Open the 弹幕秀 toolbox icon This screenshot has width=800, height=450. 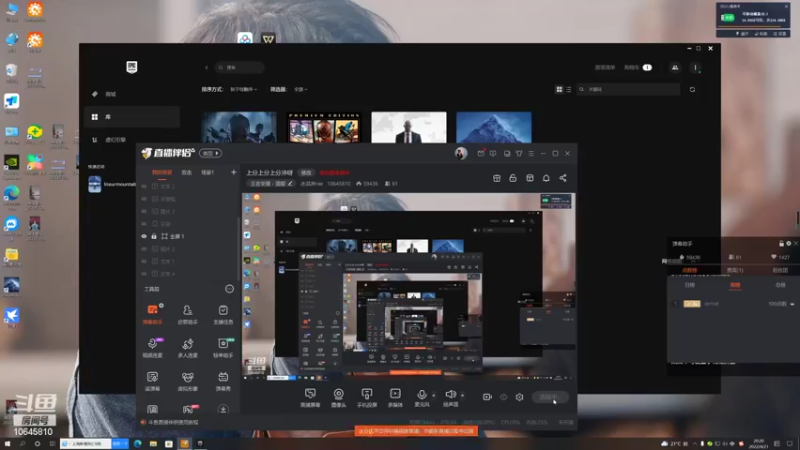click(223, 381)
